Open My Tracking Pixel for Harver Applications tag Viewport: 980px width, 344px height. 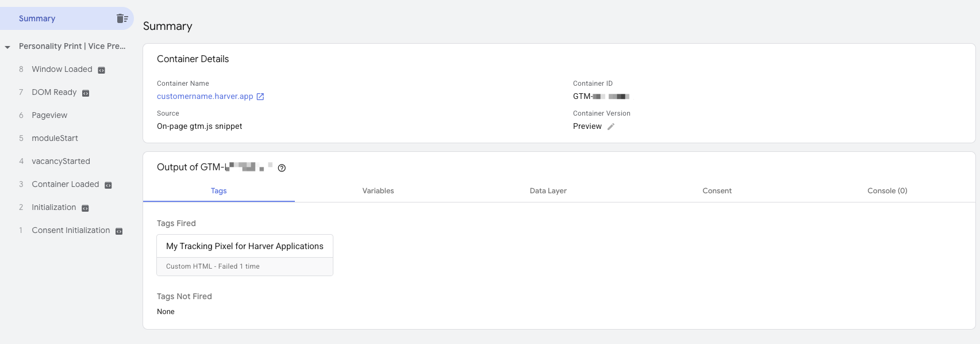[x=244, y=246]
